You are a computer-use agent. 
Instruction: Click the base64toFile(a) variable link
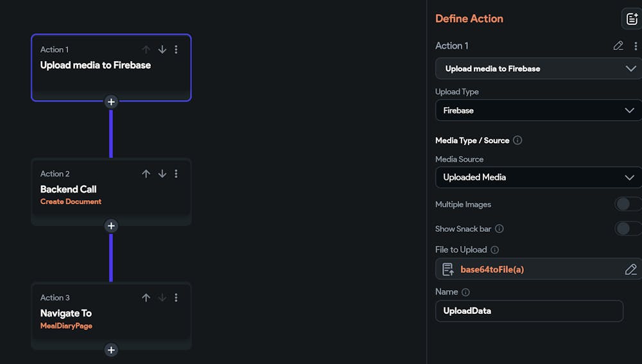[492, 269]
